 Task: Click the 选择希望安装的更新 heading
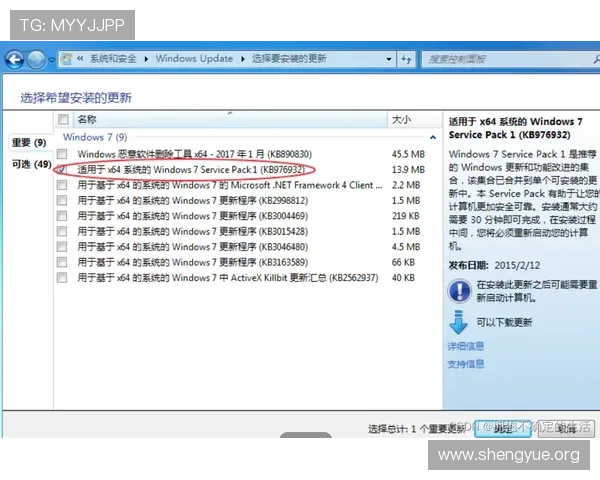click(76, 98)
